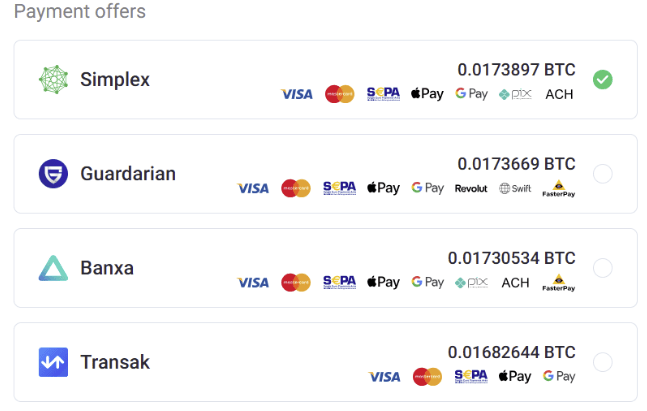The width and height of the screenshot is (647, 411).
Task: Click the Google Pay icon in Simplex row
Action: tap(471, 94)
